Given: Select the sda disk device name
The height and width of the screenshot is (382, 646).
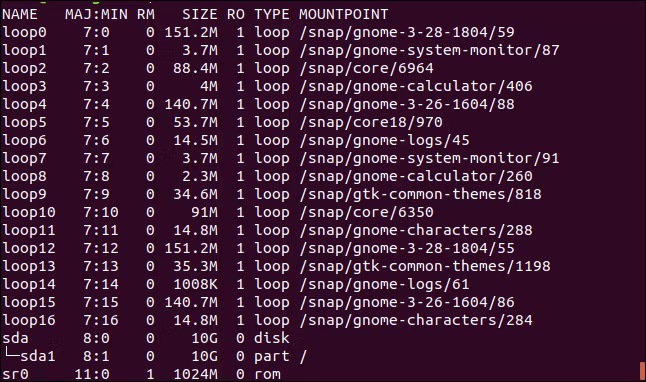Looking at the screenshot, I should (x=15, y=338).
